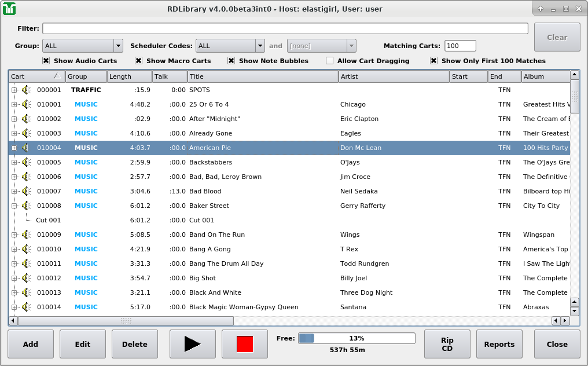Uncheck Show Audio Carts checkbox
This screenshot has width=588, height=366.
click(x=46, y=61)
